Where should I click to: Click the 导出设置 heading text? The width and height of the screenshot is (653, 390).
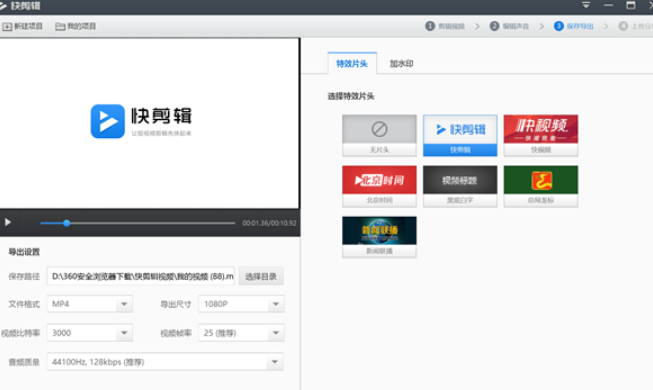(24, 252)
